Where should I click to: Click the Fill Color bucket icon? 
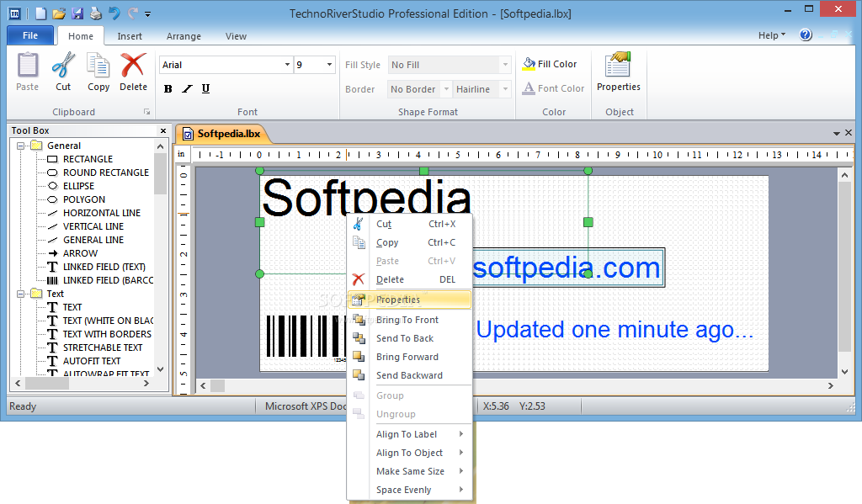click(x=529, y=64)
